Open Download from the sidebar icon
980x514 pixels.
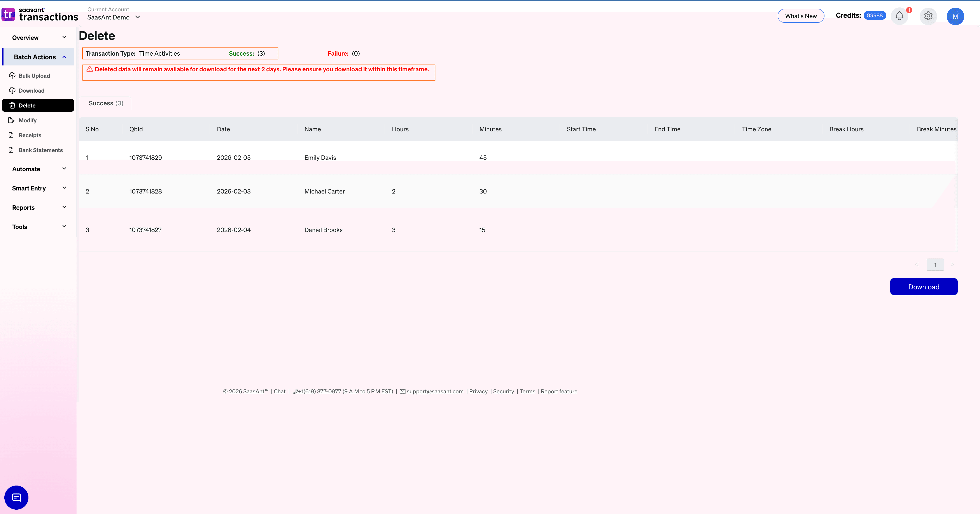coord(12,90)
